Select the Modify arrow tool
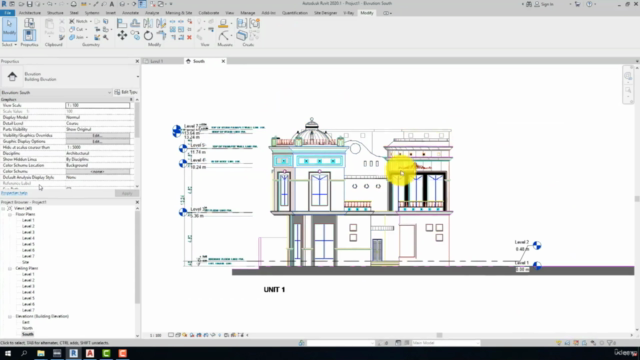Image resolution: width=640 pixels, height=360 pixels. [x=9, y=29]
